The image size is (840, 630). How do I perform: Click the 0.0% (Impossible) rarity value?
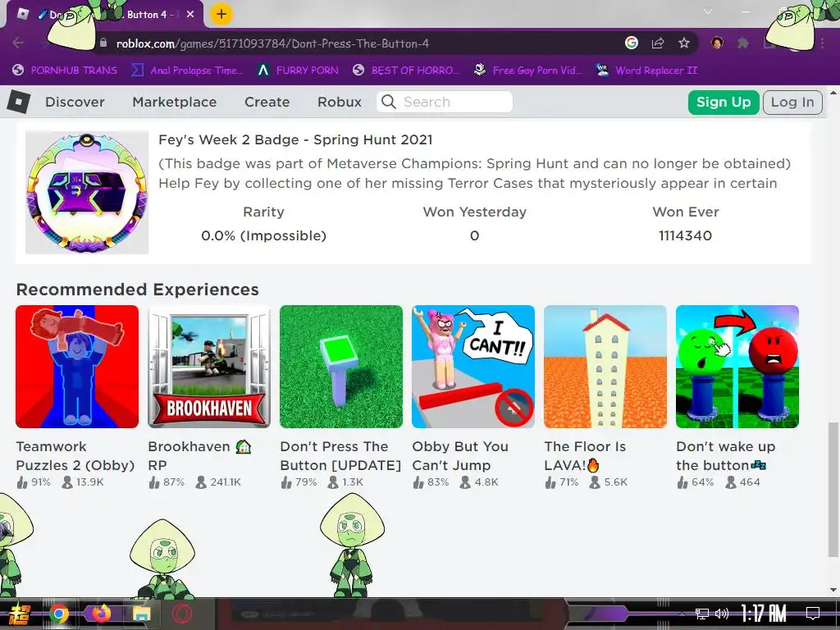pos(263,235)
